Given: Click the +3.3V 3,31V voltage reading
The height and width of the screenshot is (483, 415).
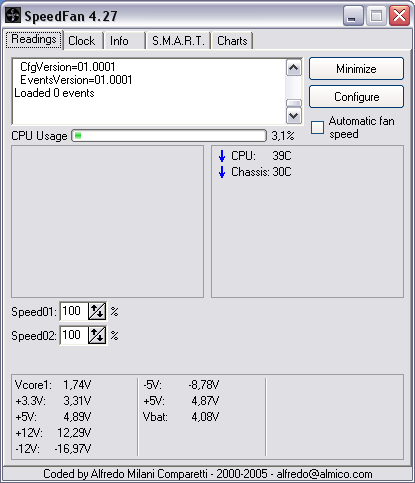Looking at the screenshot, I should click(53, 401).
